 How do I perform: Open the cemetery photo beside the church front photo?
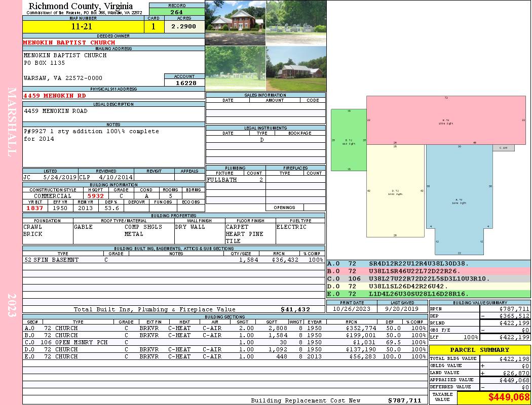click(296, 23)
